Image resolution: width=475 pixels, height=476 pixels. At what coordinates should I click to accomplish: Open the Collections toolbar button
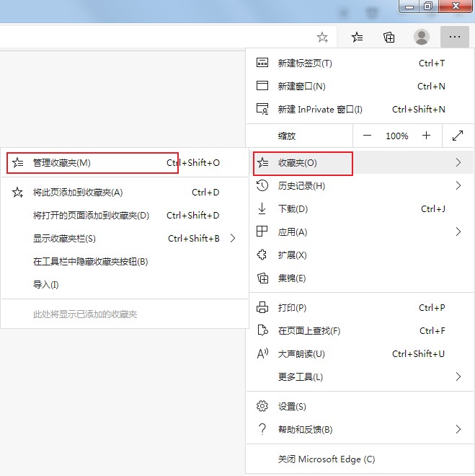389,37
